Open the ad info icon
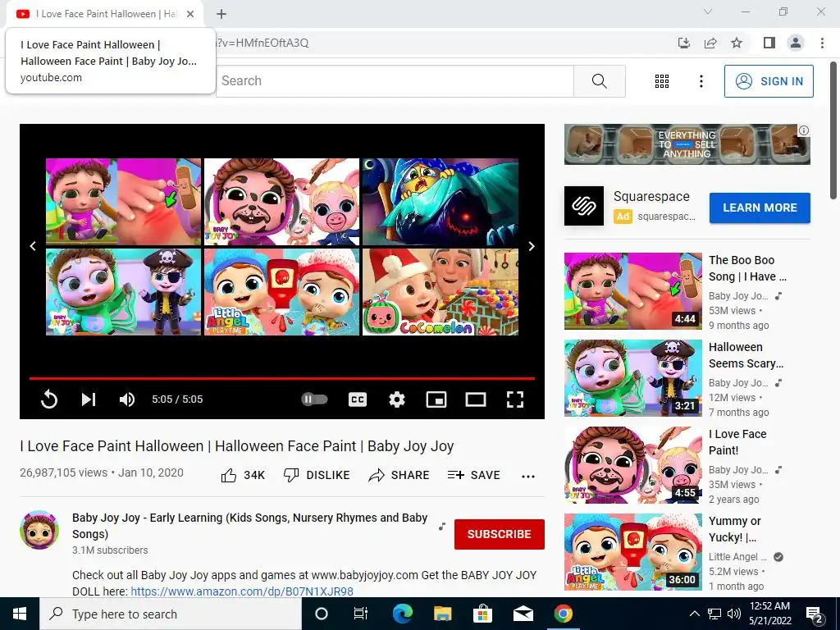Image resolution: width=840 pixels, height=630 pixels. point(804,130)
